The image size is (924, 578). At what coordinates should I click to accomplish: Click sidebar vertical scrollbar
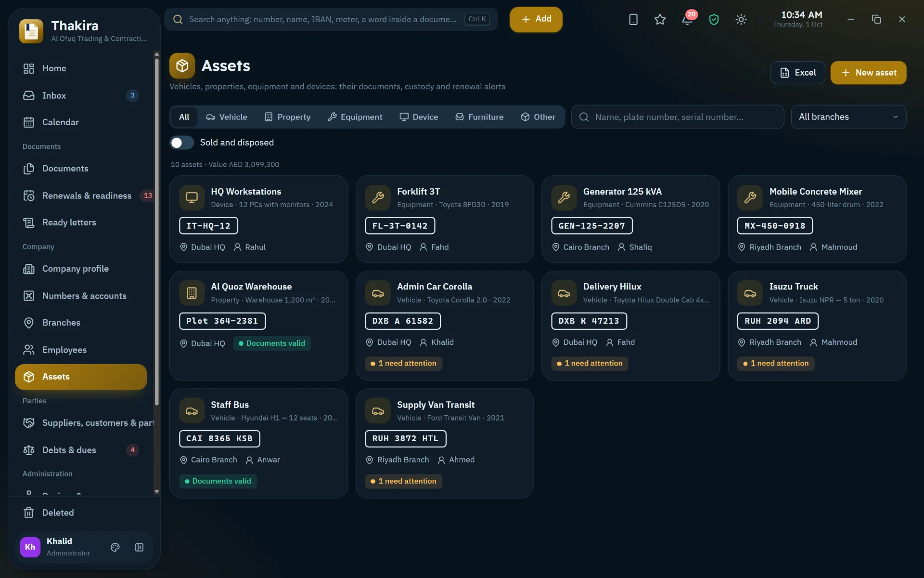(x=156, y=231)
